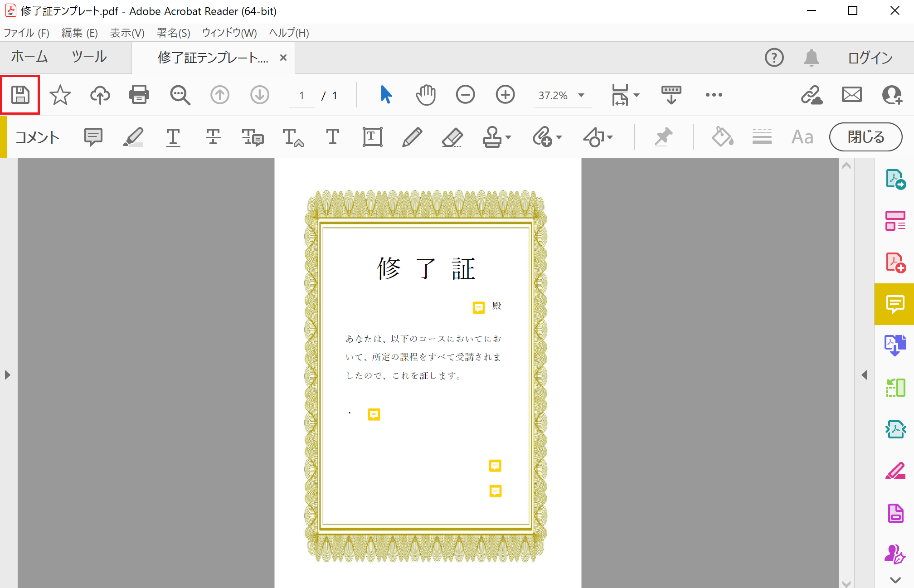The height and width of the screenshot is (588, 914).
Task: Toggle the keep tool selected pin
Action: (x=663, y=137)
